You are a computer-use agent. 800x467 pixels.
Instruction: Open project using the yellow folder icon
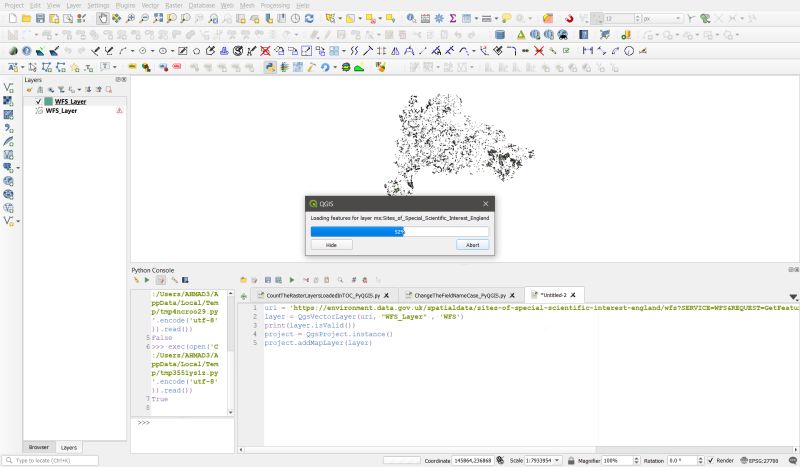(26, 18)
